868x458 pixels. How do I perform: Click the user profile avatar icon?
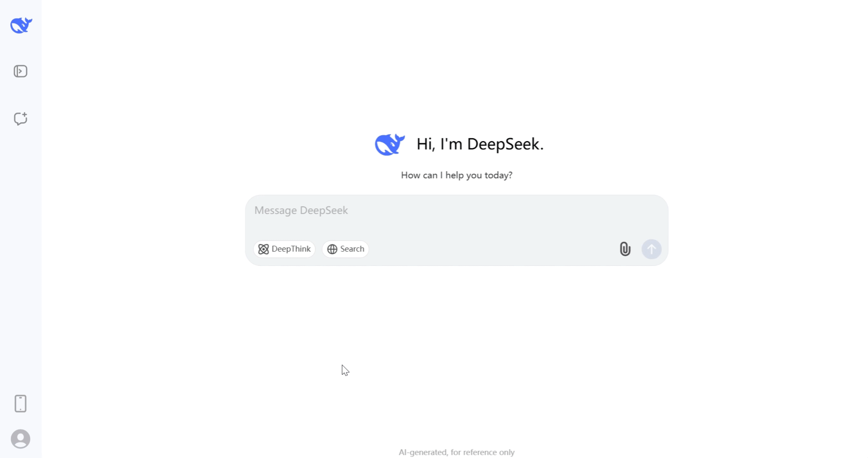click(x=20, y=439)
